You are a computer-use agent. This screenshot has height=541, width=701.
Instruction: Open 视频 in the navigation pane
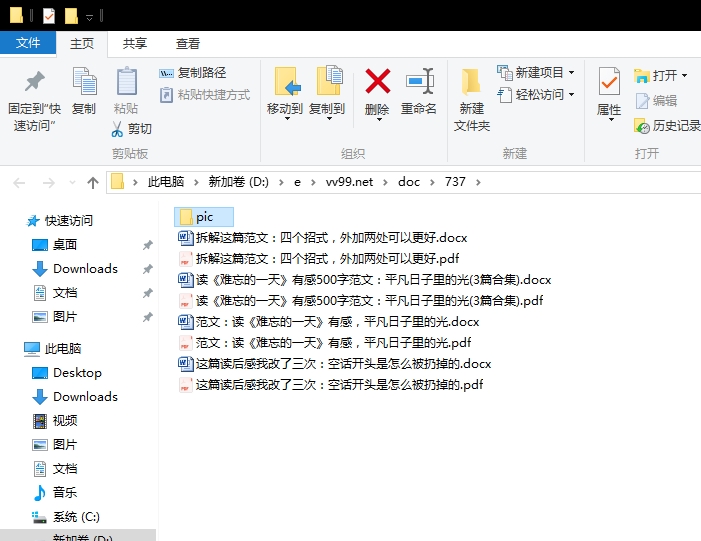tap(55, 421)
